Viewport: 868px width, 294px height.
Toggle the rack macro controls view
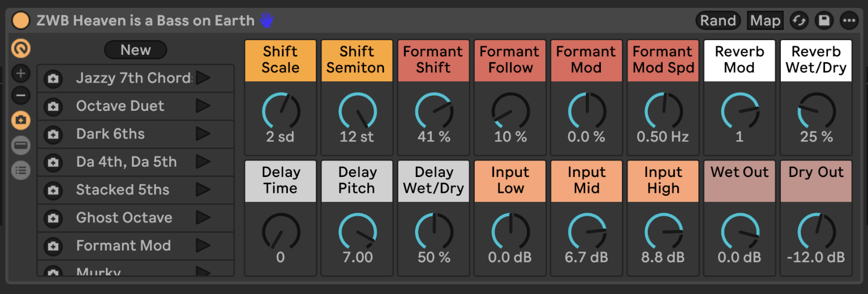coord(21,49)
